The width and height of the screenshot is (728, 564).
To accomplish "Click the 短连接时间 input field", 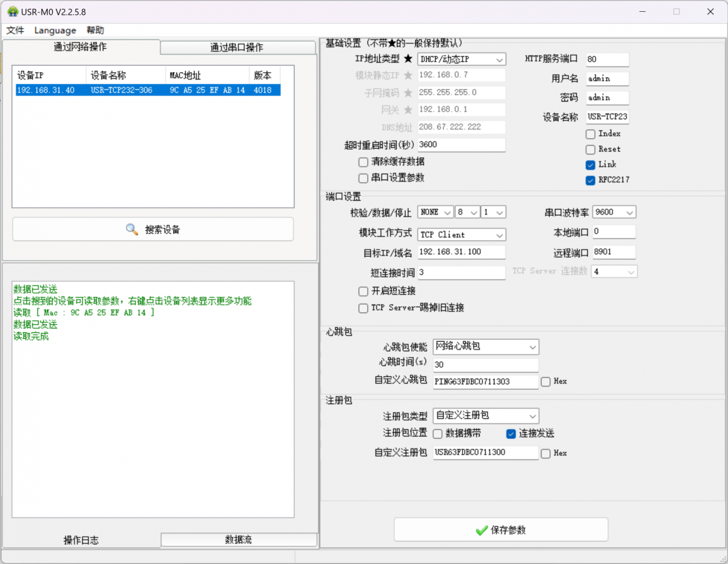I will (462, 273).
